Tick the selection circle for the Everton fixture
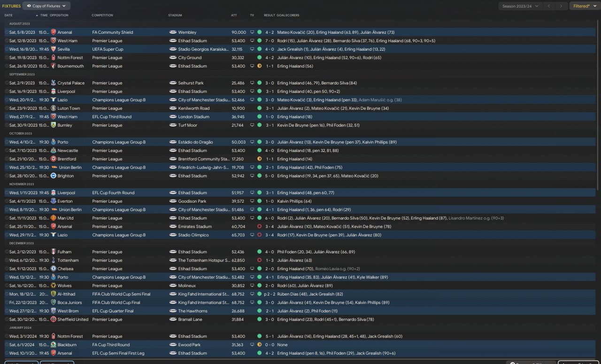The image size is (601, 364). tap(7, 201)
